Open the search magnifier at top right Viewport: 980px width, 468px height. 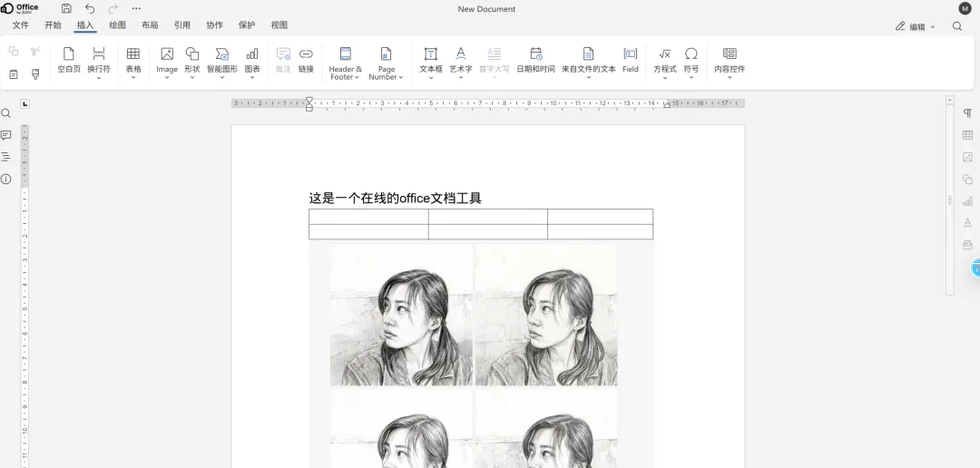point(957,26)
